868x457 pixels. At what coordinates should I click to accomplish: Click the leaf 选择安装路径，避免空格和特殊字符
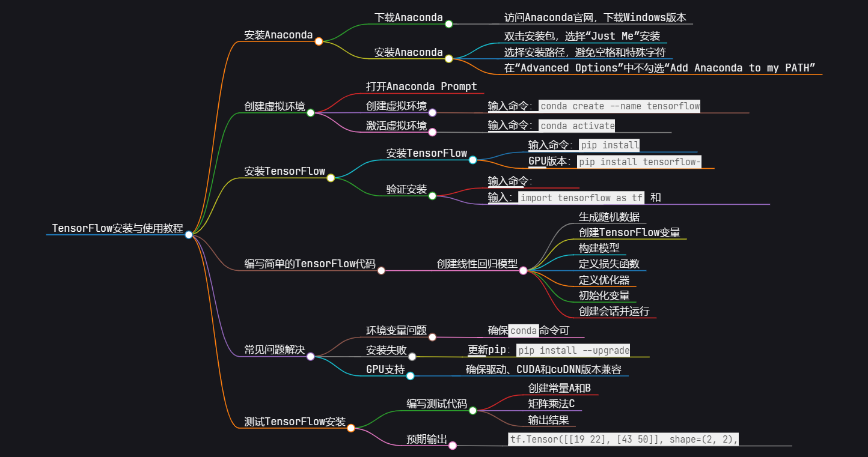pyautogui.click(x=585, y=52)
